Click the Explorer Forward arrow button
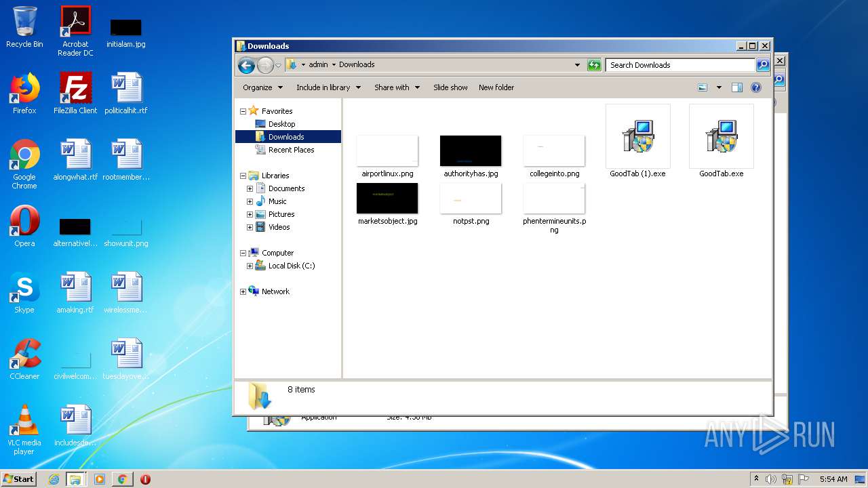The height and width of the screenshot is (488, 868). coord(265,65)
